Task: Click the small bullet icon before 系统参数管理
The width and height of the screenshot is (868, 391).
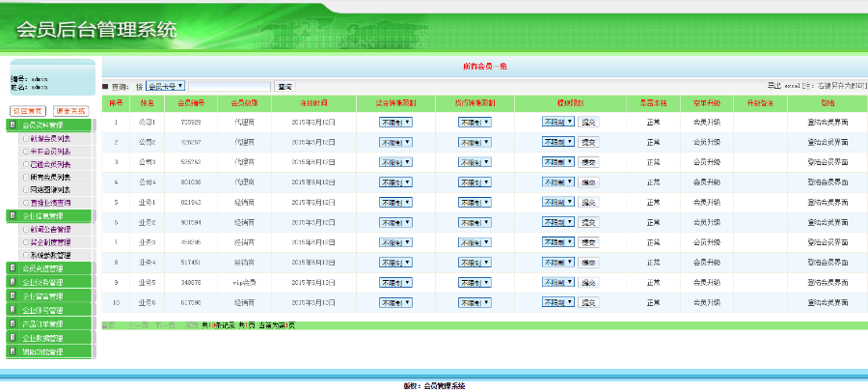Action: point(26,255)
